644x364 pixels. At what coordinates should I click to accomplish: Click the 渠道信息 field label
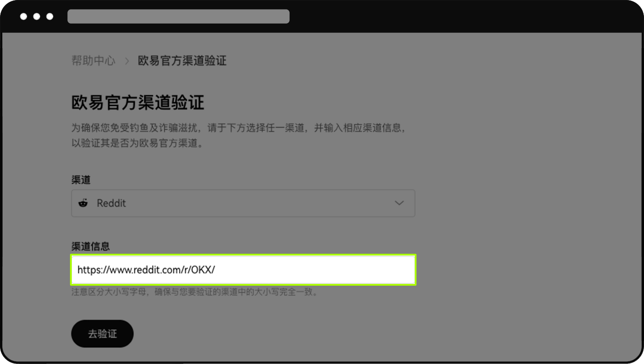[x=91, y=246]
